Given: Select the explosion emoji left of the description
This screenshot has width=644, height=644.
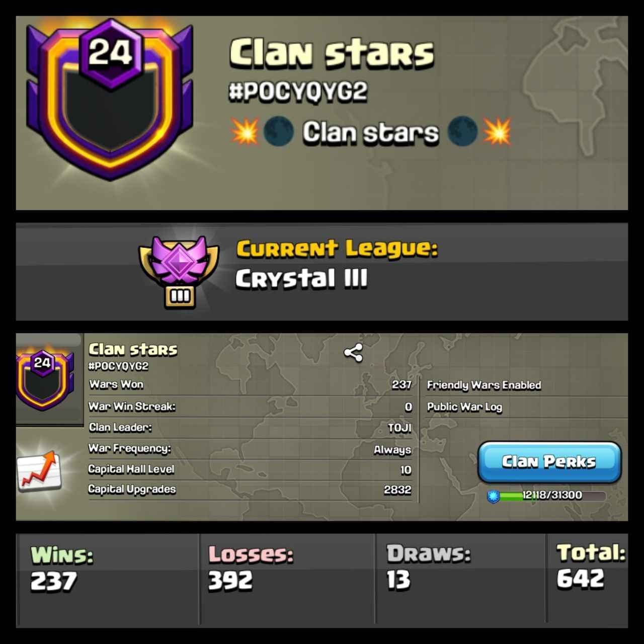Looking at the screenshot, I should pos(245,131).
